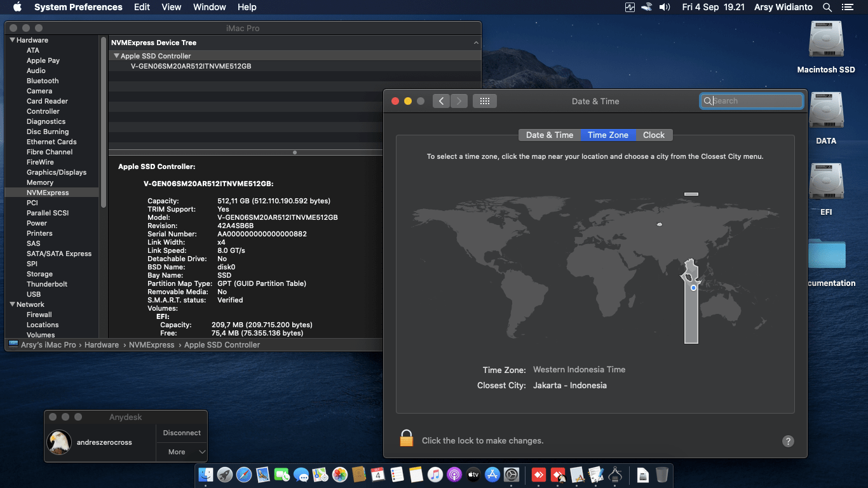Switch to the Clock tab

653,135
